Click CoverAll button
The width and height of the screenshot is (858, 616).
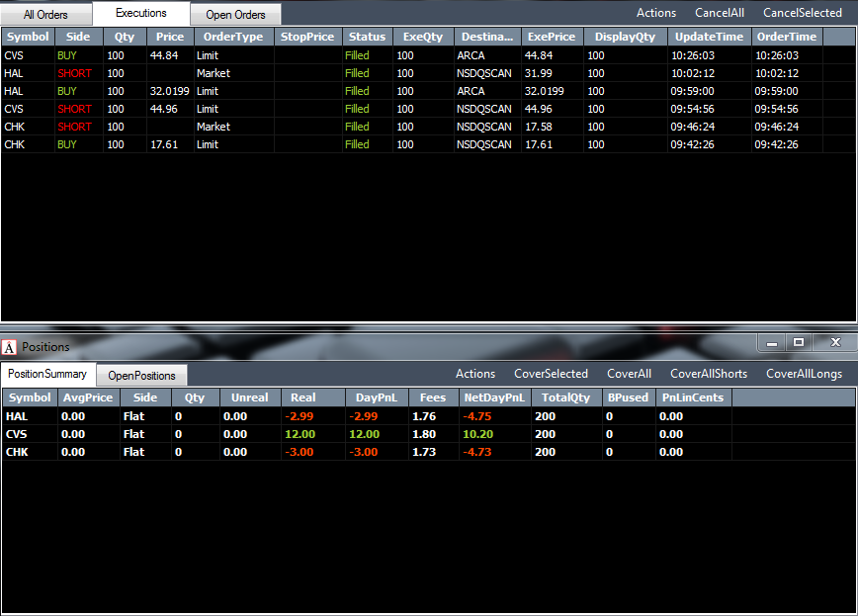pyautogui.click(x=629, y=374)
